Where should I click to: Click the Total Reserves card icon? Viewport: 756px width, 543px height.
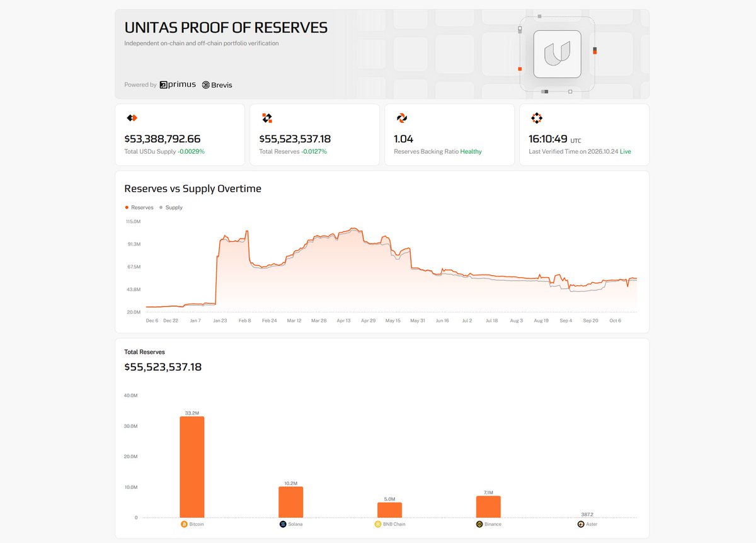[x=266, y=118]
